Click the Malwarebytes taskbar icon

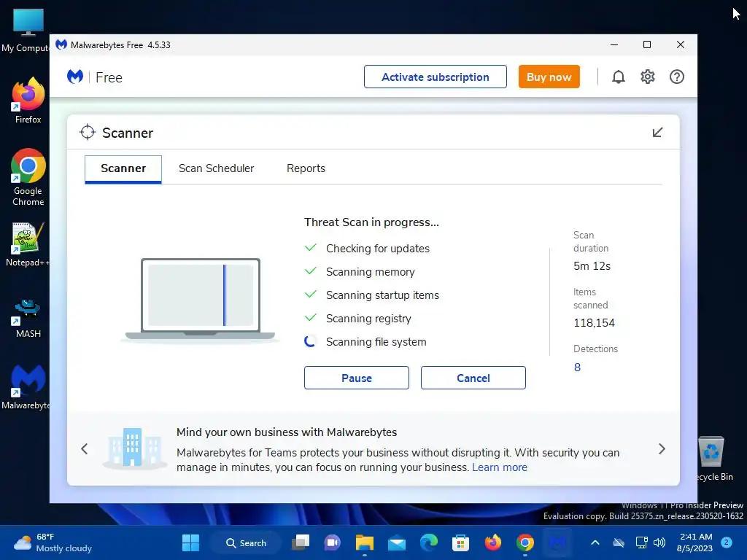pyautogui.click(x=557, y=542)
